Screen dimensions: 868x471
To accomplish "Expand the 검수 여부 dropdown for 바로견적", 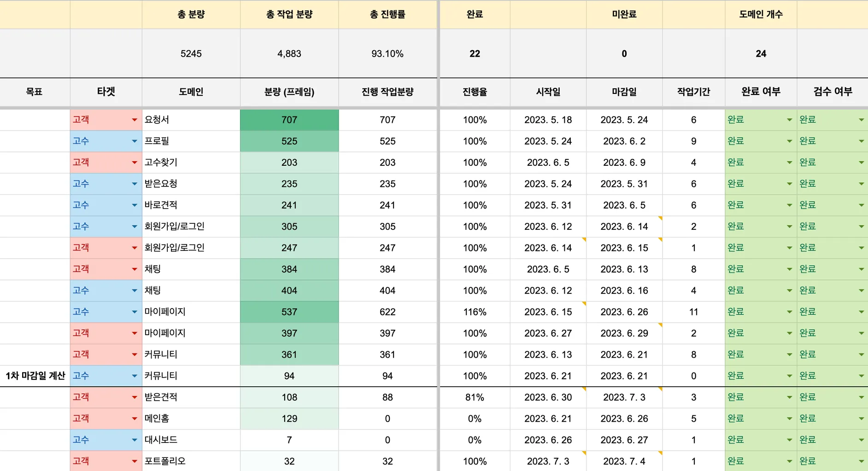I will [x=861, y=205].
